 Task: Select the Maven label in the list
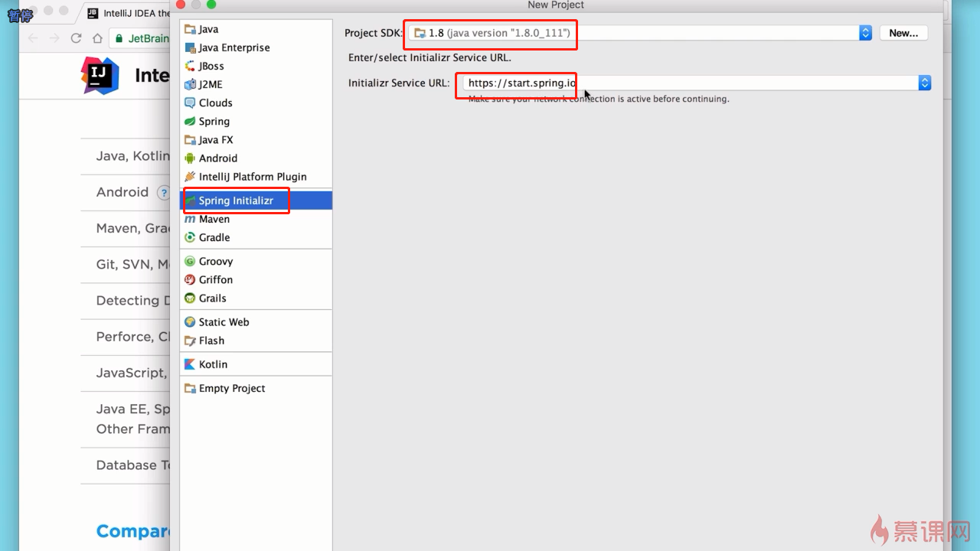[x=214, y=219]
